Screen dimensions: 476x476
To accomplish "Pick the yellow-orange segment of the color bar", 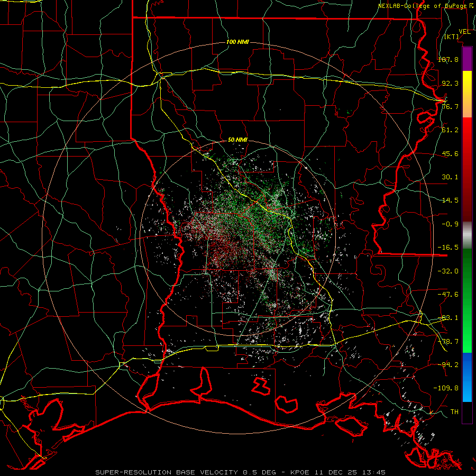I will click(467, 94).
